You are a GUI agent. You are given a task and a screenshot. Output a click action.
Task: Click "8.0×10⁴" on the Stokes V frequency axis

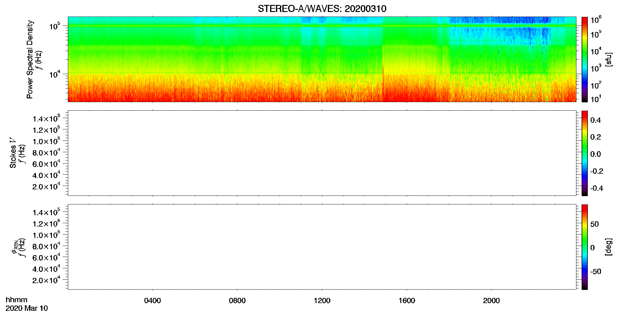click(46, 152)
